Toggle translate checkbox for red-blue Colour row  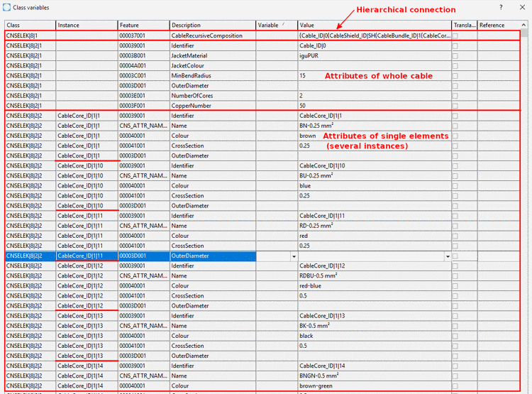coord(455,286)
